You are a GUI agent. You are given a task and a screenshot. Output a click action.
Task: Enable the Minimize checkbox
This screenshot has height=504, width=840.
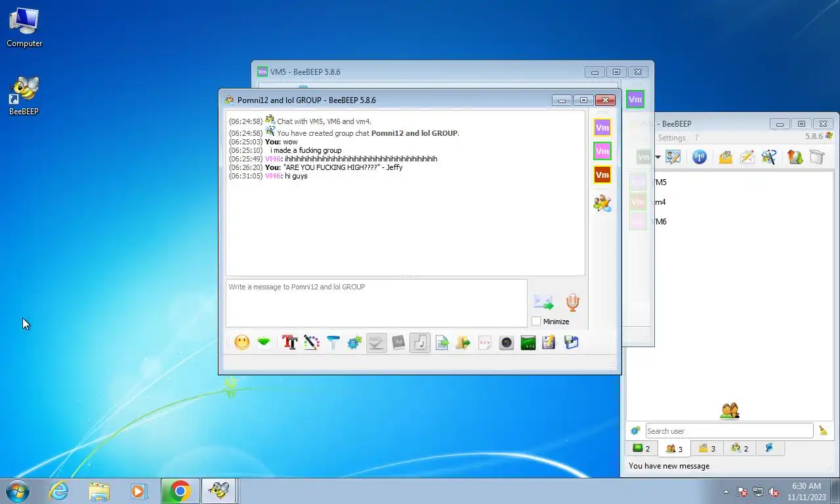[x=536, y=322]
